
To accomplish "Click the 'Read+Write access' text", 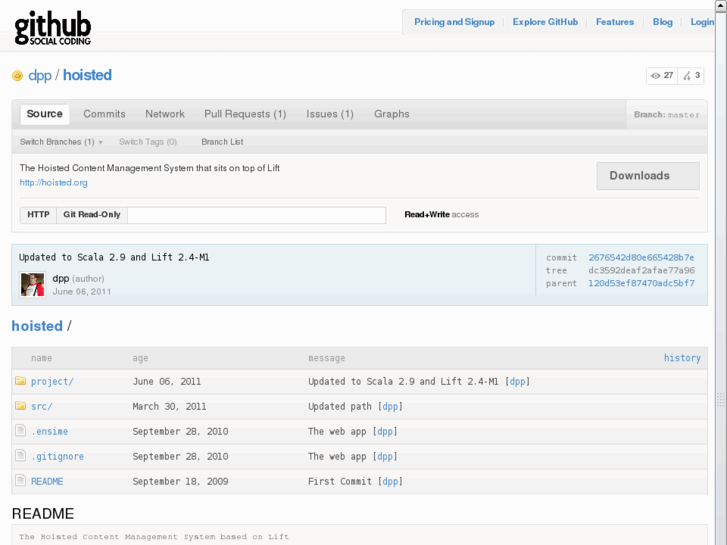I will pos(441,215).
